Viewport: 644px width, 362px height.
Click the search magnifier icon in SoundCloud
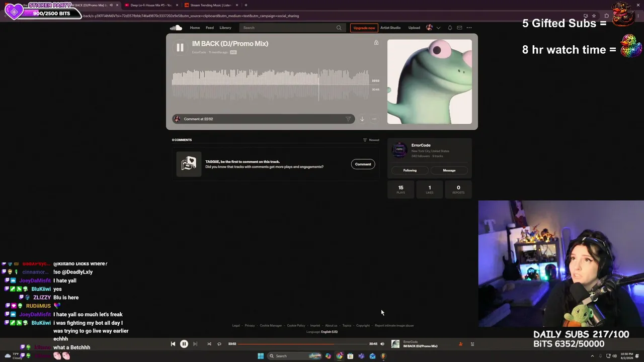(339, 28)
